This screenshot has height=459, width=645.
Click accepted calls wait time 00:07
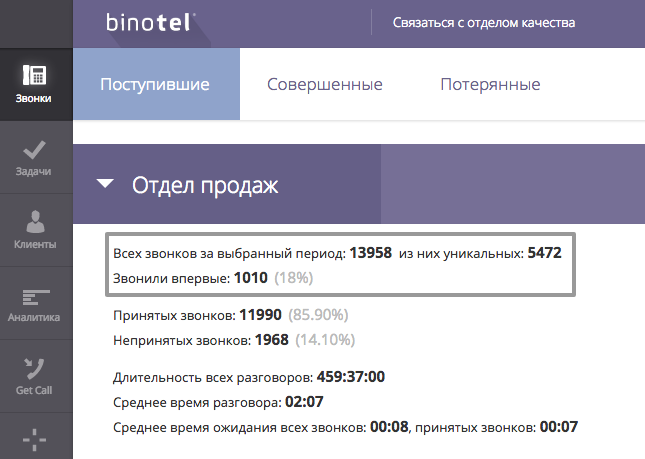(559, 427)
